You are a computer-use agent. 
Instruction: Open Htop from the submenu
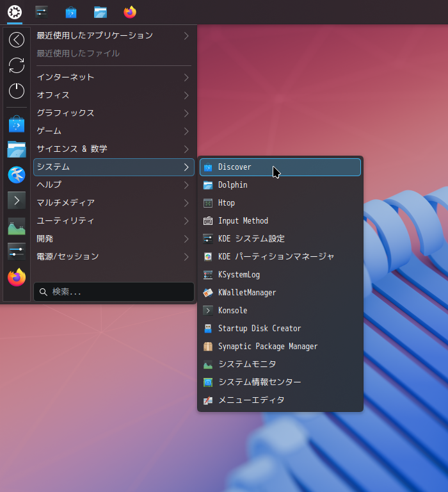[x=280, y=203]
